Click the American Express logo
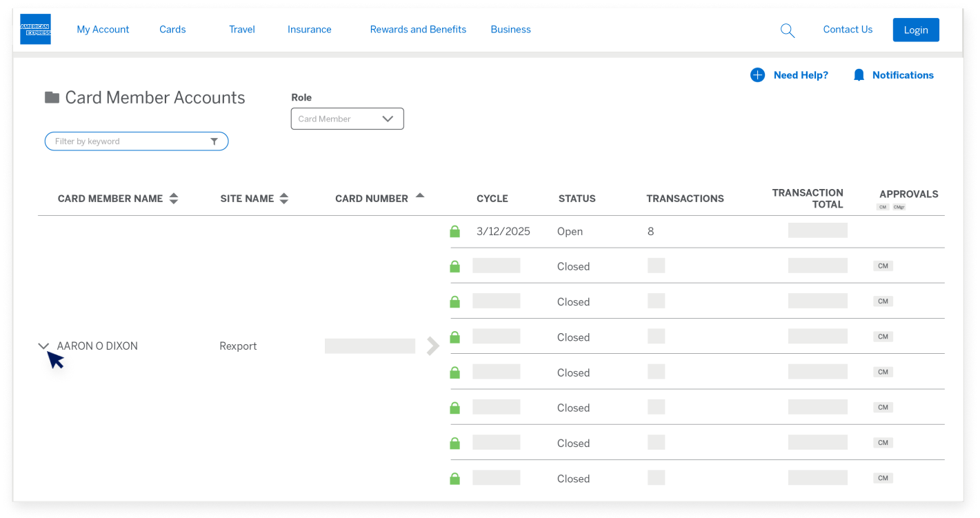This screenshot has width=980, height=518. coord(35,29)
